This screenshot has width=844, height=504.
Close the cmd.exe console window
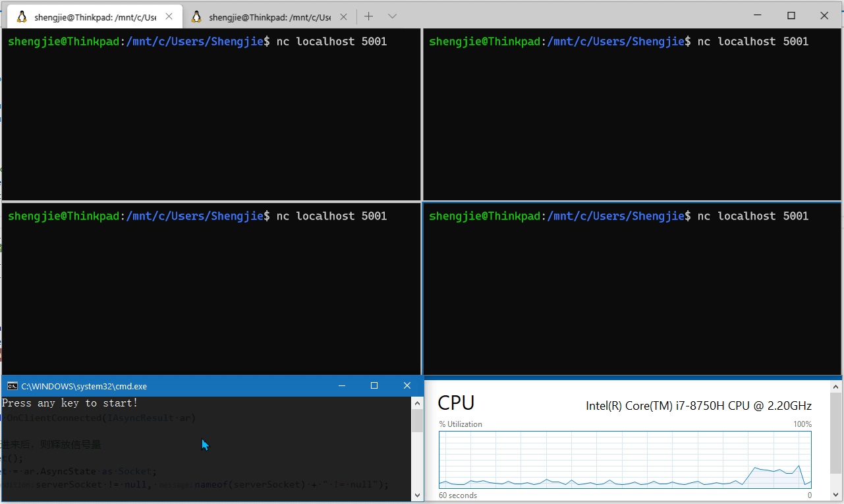pyautogui.click(x=407, y=385)
